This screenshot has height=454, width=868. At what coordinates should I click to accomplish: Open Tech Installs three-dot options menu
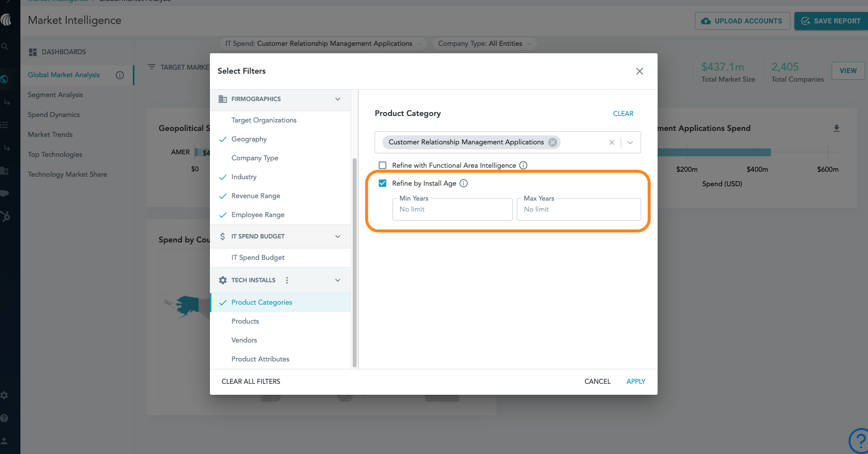(287, 280)
